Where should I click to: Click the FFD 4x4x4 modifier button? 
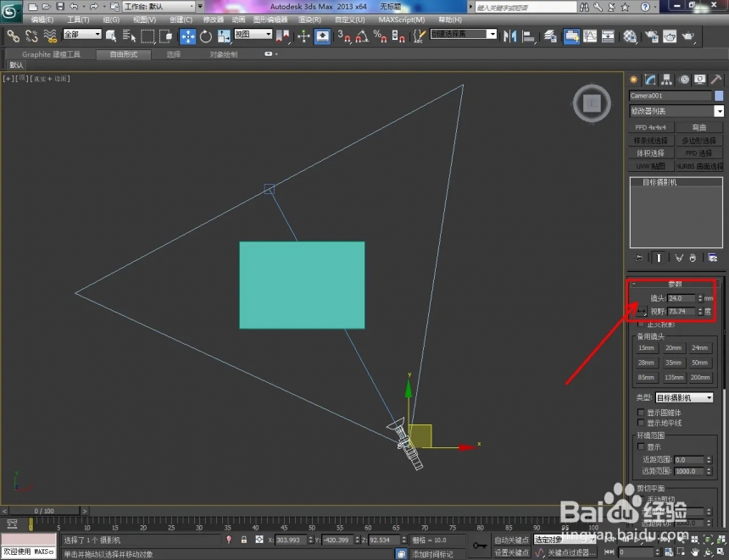coord(650,127)
